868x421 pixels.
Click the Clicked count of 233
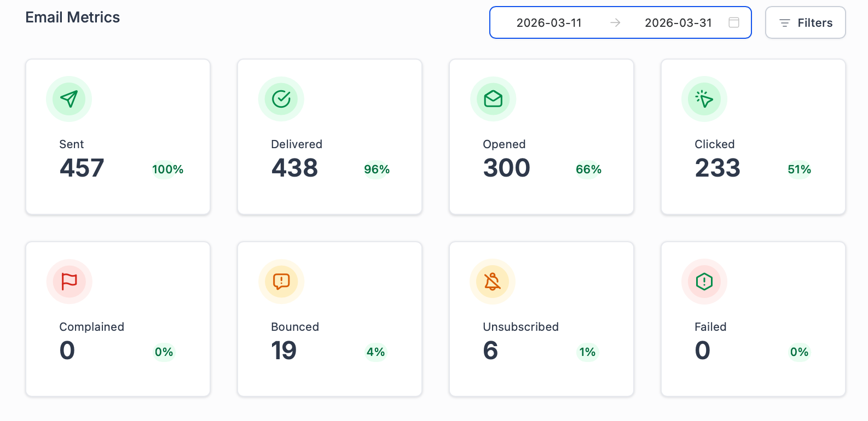pos(717,168)
